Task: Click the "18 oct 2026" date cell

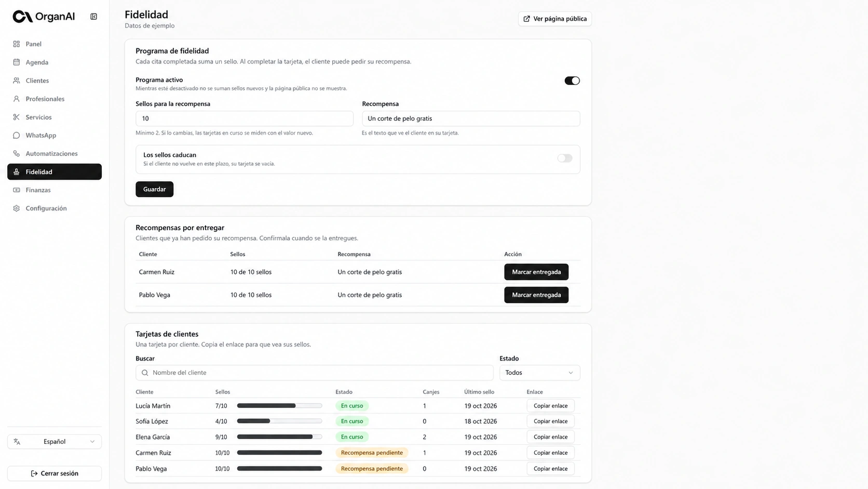Action: 481,421
